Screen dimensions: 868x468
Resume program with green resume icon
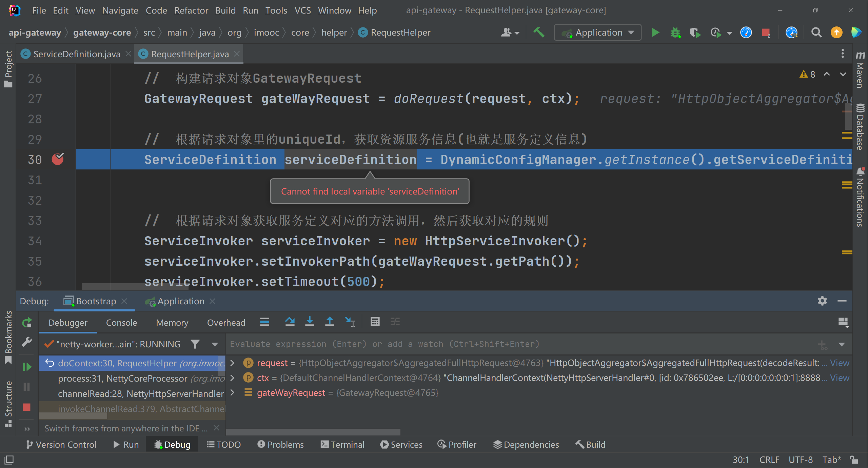(x=27, y=367)
